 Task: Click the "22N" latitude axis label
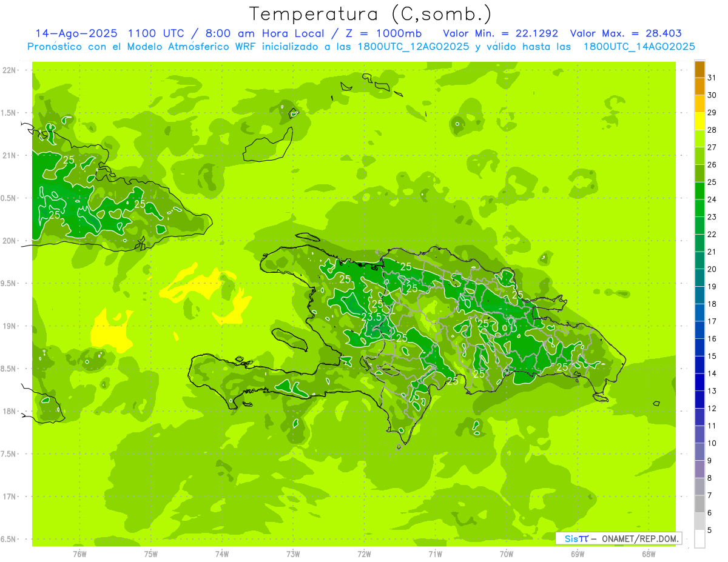(8, 70)
